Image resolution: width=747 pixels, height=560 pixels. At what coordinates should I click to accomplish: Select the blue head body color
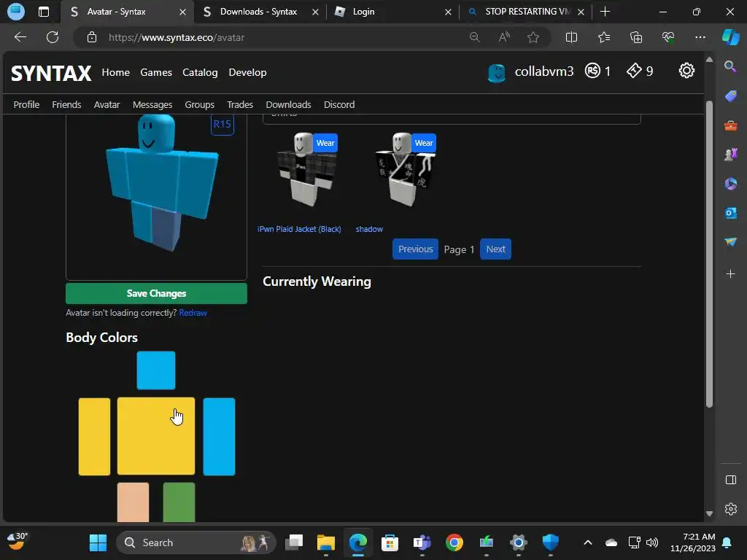[156, 370]
